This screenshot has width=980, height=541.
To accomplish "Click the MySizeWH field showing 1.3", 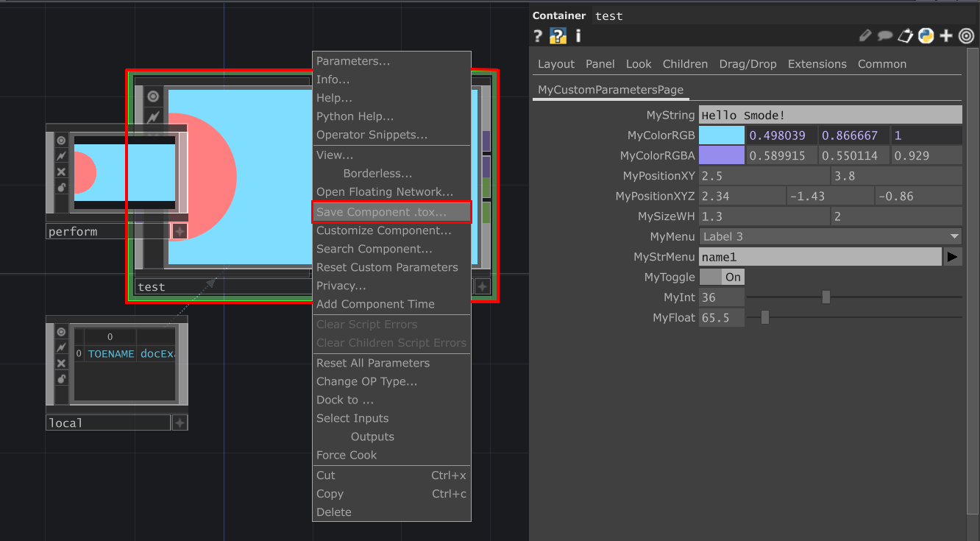I will coord(764,216).
